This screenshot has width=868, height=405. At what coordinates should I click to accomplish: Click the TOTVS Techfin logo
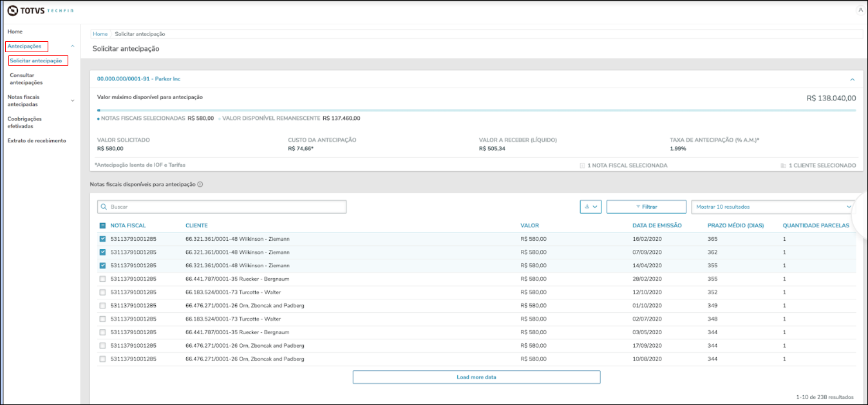tap(39, 10)
